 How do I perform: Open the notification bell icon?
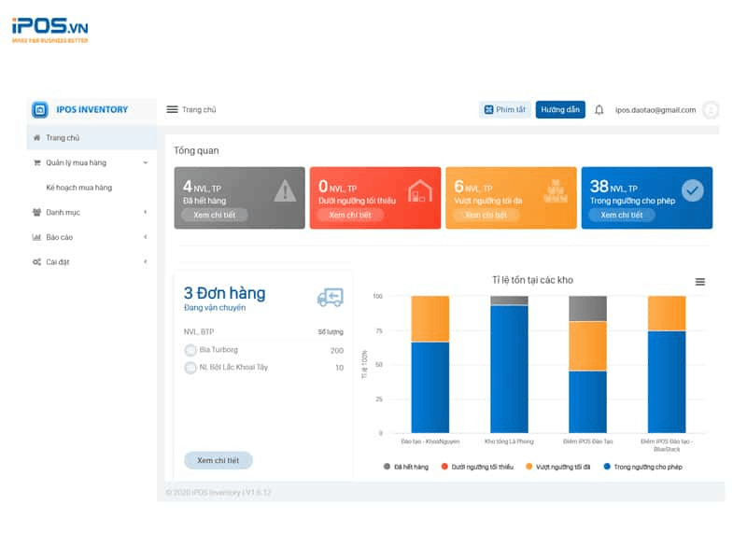point(599,110)
